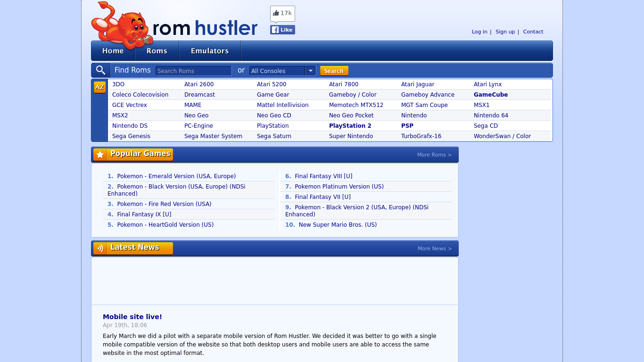Browse PlayStation 2 roms
Screen dimensions: 644x362
tap(350, 126)
